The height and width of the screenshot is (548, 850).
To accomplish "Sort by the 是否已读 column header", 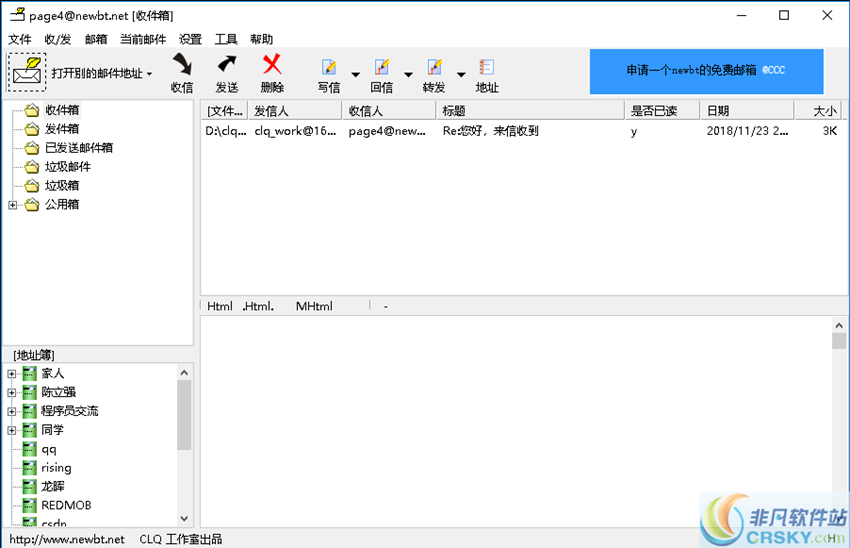I will click(662, 111).
